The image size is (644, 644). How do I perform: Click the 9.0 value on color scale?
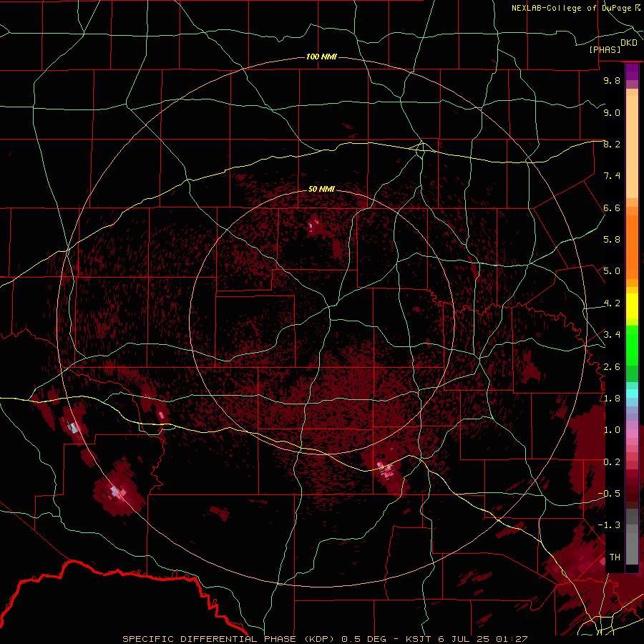pos(612,112)
